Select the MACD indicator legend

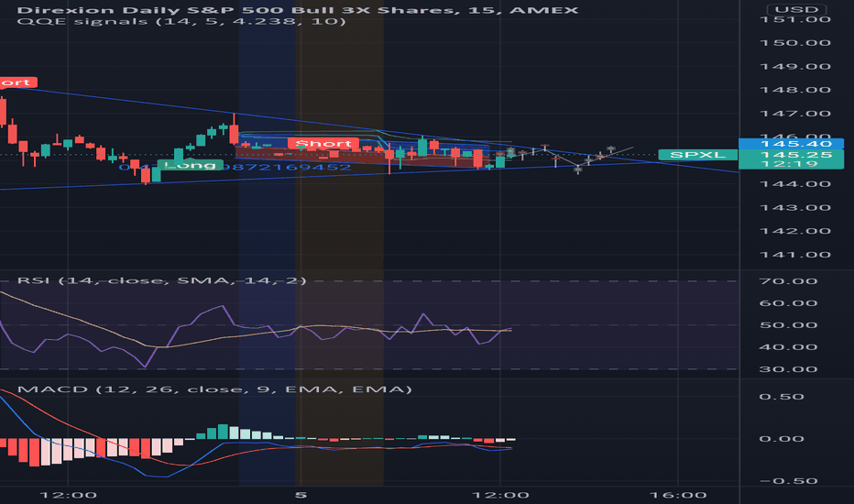[x=214, y=389]
